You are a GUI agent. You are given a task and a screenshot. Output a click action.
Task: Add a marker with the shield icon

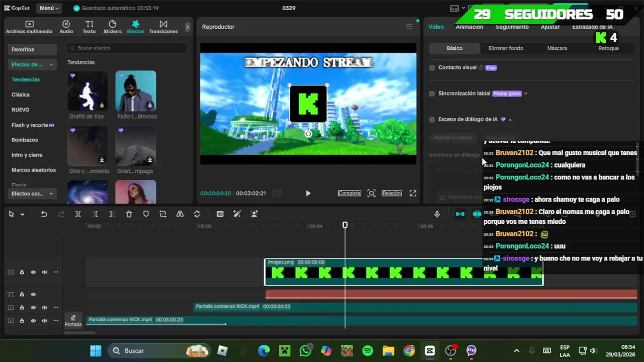pos(146,214)
